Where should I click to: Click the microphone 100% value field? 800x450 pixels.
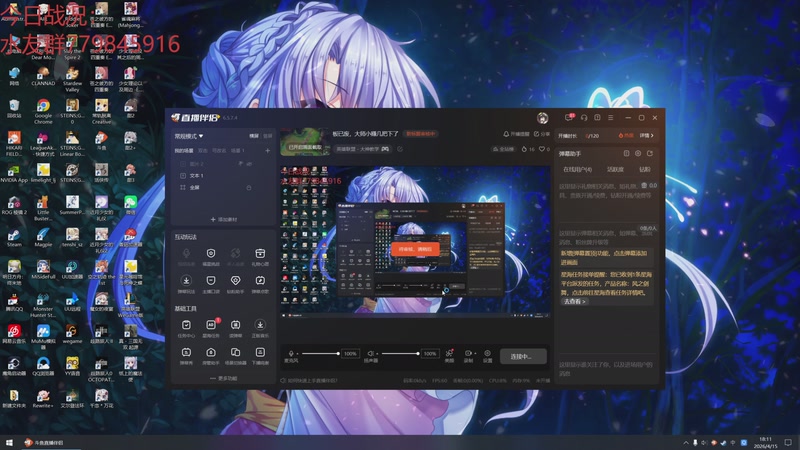tap(350, 354)
